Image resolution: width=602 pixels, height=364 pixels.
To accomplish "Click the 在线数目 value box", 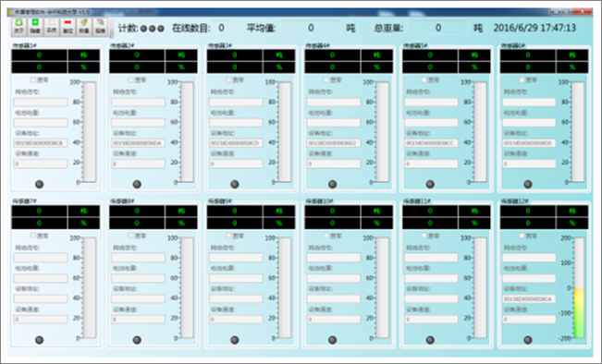I will [222, 28].
